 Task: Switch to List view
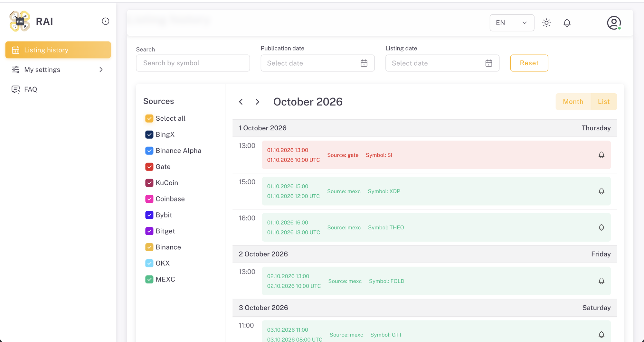coord(604,102)
